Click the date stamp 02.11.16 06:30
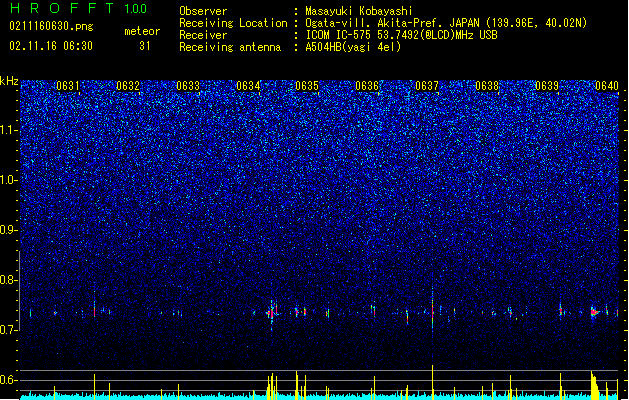 51,46
